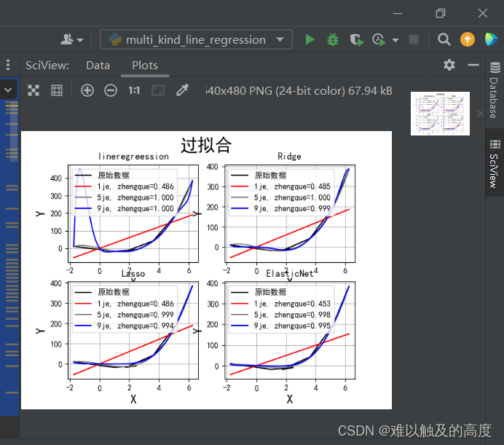
Task: Select the color picker eyedropper tool
Action: click(x=182, y=90)
